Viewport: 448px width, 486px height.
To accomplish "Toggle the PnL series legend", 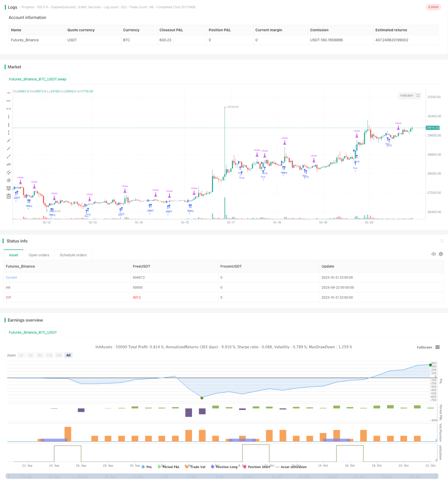I will tap(147, 467).
